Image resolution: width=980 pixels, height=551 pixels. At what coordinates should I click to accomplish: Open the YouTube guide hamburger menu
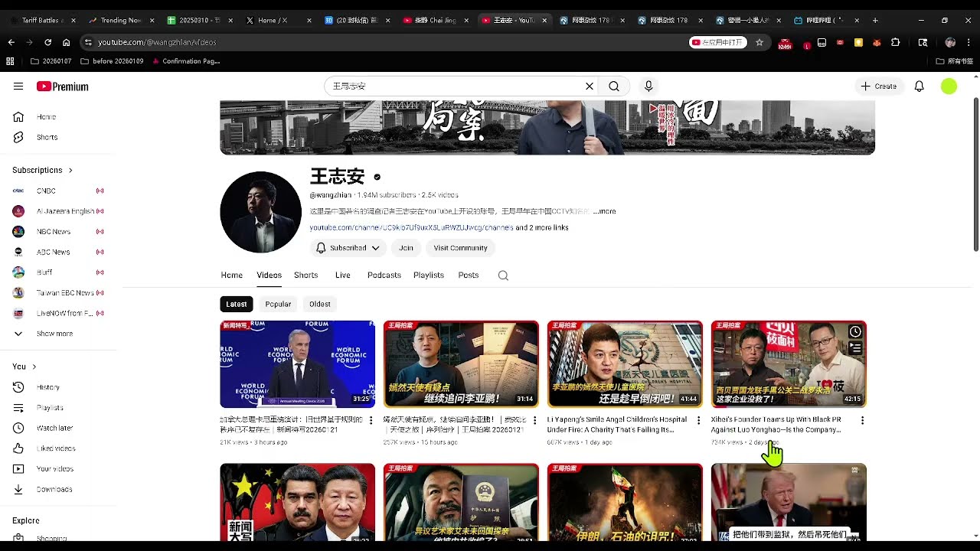pos(18,86)
